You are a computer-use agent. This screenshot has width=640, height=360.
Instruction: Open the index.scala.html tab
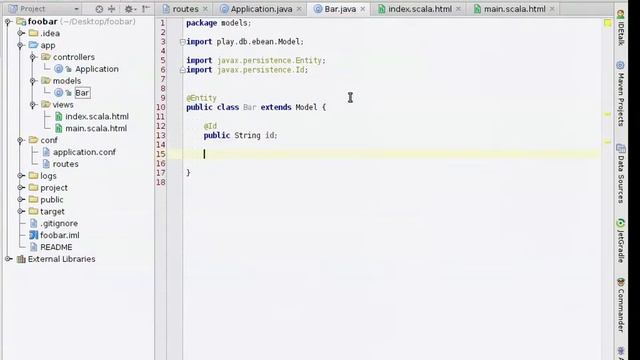tap(420, 9)
